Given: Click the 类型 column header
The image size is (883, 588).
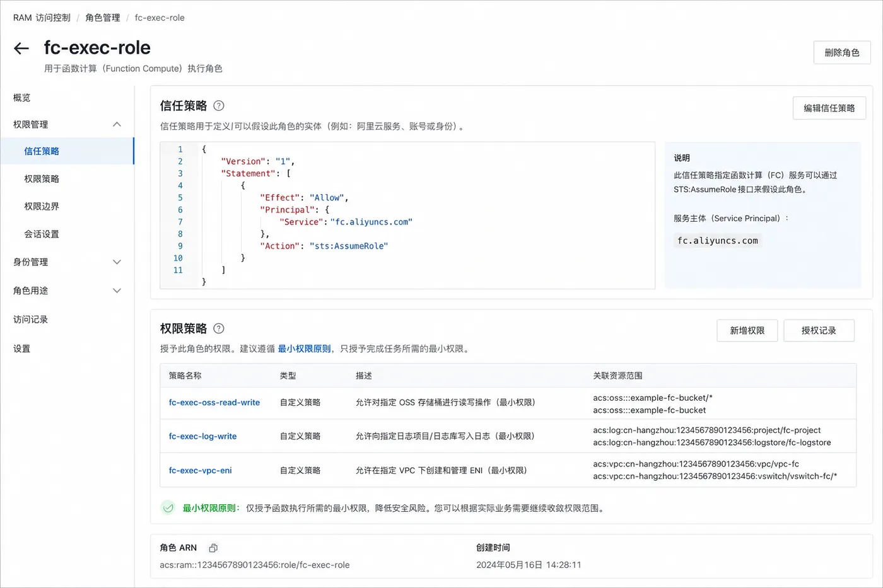Looking at the screenshot, I should click(x=288, y=376).
